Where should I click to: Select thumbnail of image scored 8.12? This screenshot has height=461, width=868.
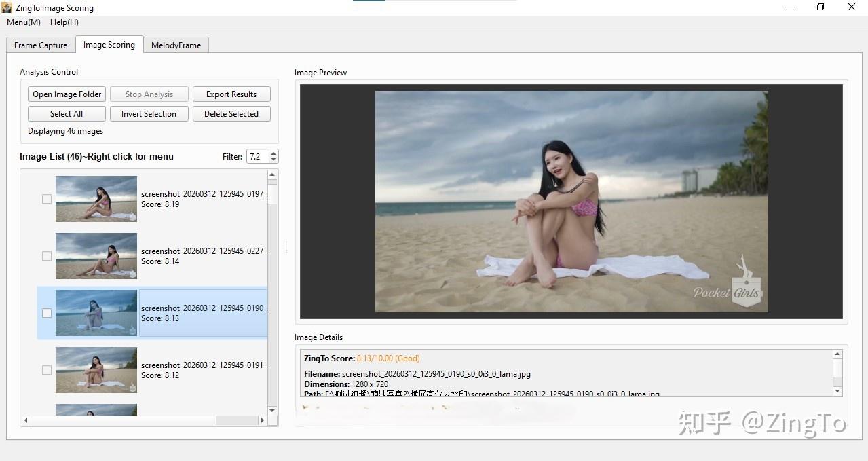96,370
